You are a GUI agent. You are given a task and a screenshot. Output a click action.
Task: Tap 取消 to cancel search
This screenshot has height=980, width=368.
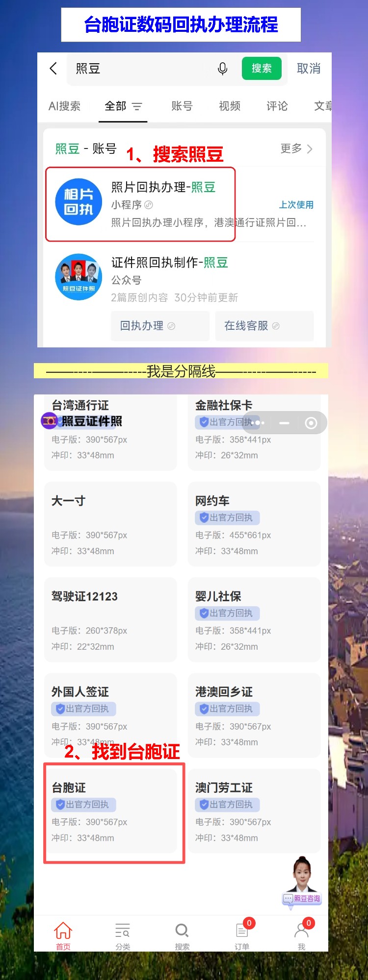[x=309, y=69]
